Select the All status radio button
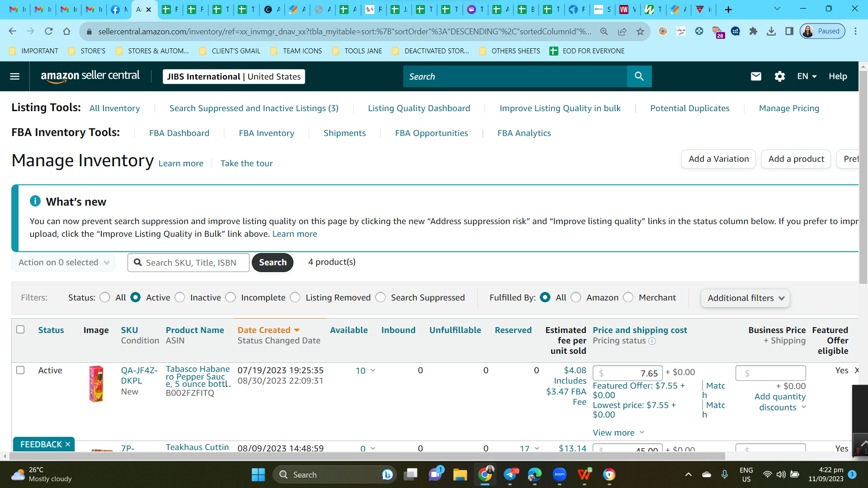The image size is (868, 488). pos(105,297)
